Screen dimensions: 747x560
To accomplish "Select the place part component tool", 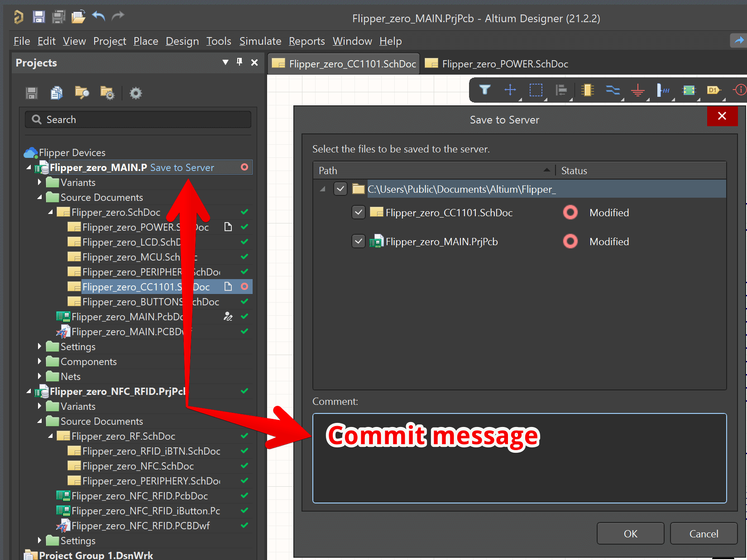I will (x=588, y=90).
